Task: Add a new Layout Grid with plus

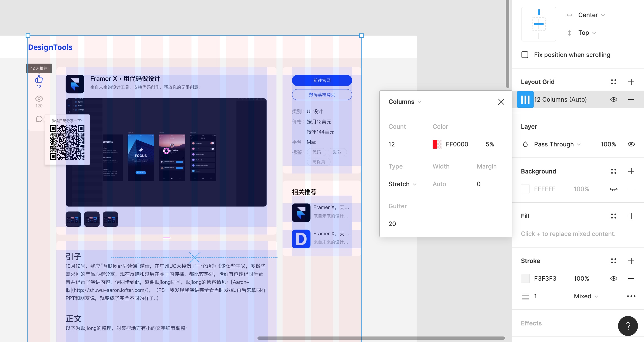Action: click(x=631, y=82)
